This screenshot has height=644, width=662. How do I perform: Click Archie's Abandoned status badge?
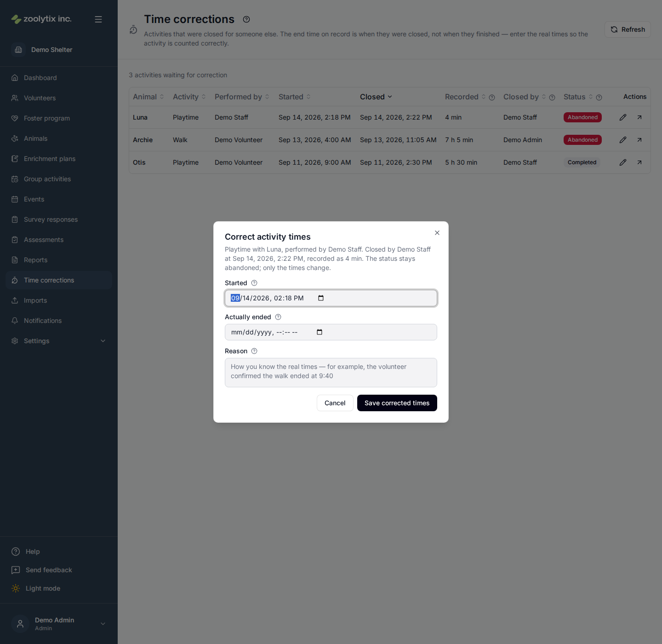click(582, 140)
